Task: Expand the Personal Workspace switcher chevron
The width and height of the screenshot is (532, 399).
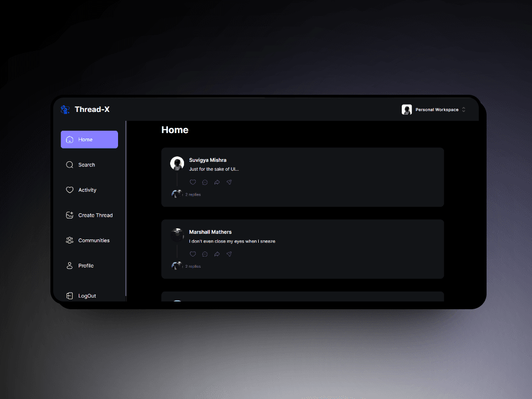Action: point(464,110)
